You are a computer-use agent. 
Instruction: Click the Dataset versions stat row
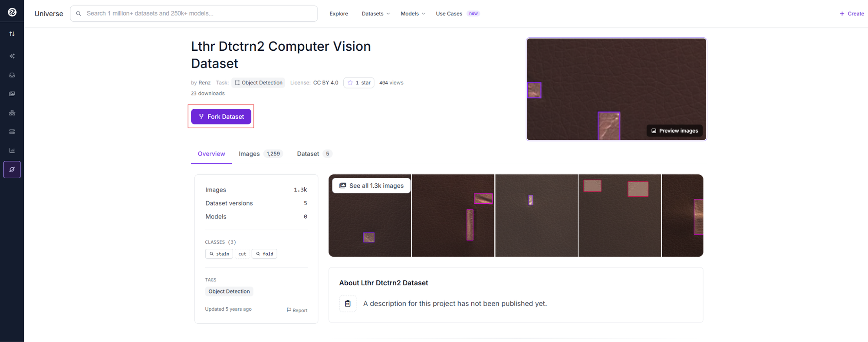click(x=256, y=203)
